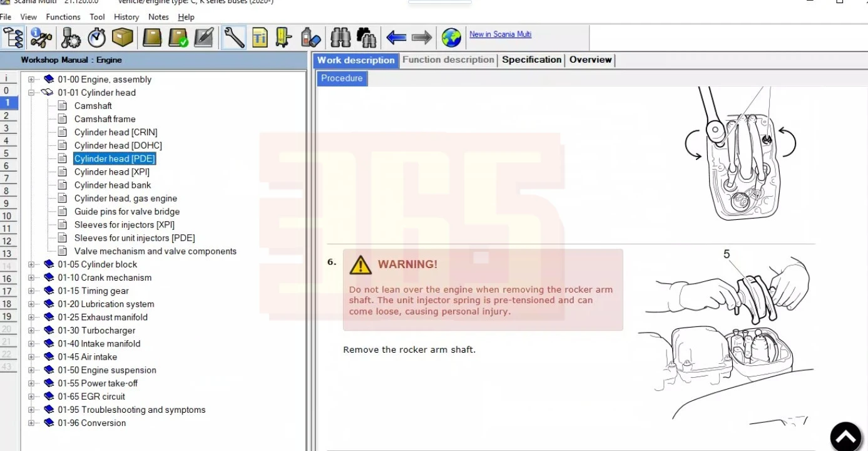The width and height of the screenshot is (868, 451).
Task: Expand the 01-10 Crank mechanism node
Action: pos(31,277)
